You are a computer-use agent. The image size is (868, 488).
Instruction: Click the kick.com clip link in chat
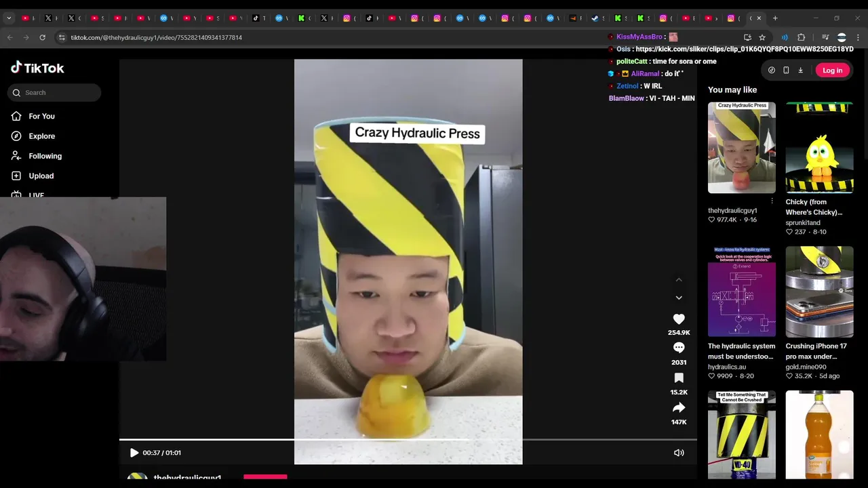click(744, 49)
